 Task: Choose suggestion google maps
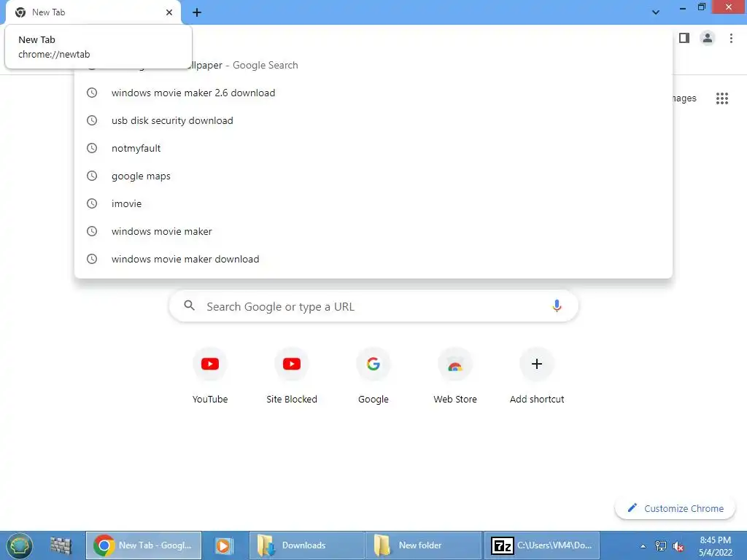pyautogui.click(x=373, y=176)
